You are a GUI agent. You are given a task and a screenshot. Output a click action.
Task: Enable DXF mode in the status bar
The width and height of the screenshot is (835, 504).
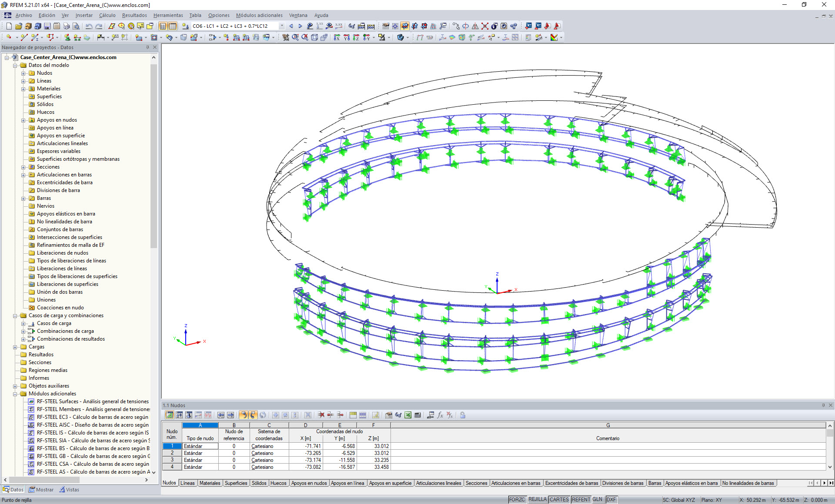coord(611,499)
